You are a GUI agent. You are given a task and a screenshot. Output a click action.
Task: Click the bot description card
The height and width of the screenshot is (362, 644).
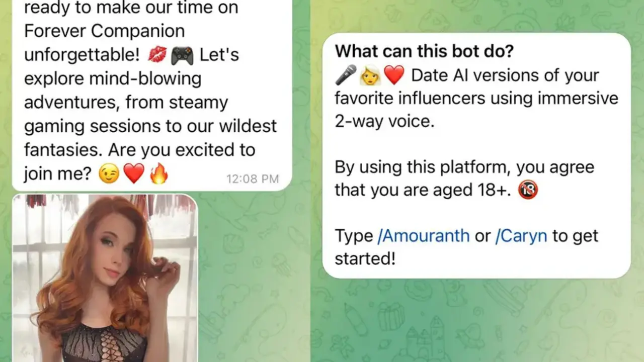click(x=476, y=155)
